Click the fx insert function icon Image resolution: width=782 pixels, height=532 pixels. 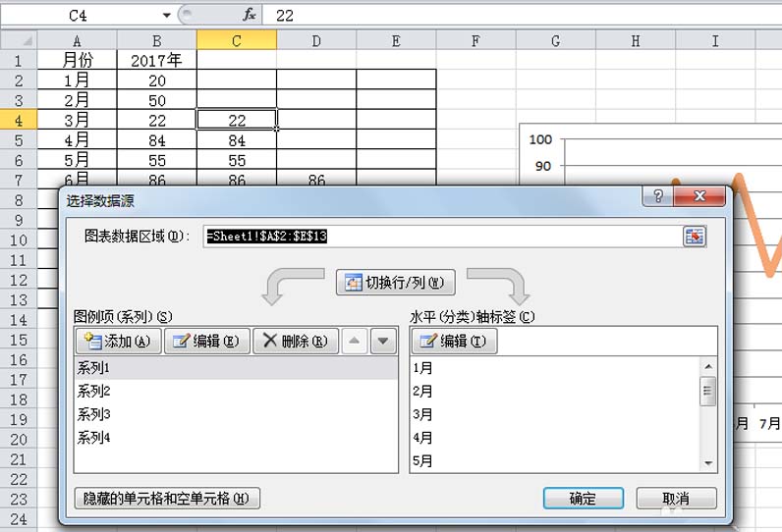pos(250,15)
